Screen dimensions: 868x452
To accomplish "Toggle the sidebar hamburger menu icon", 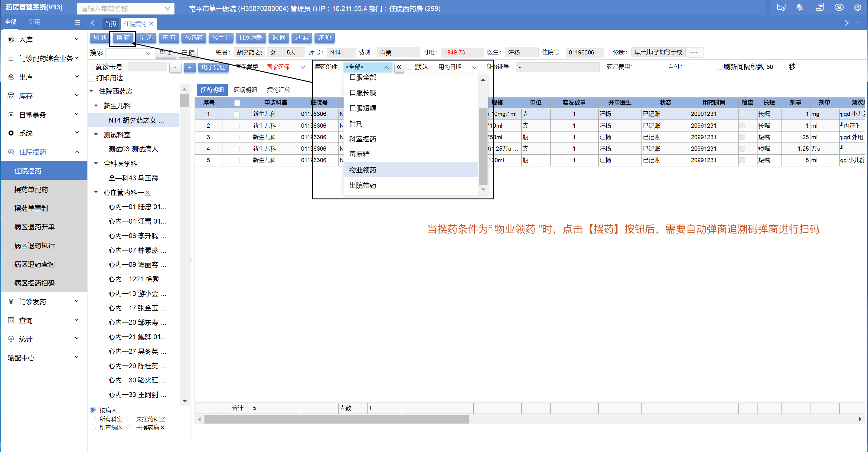I will pos(77,23).
